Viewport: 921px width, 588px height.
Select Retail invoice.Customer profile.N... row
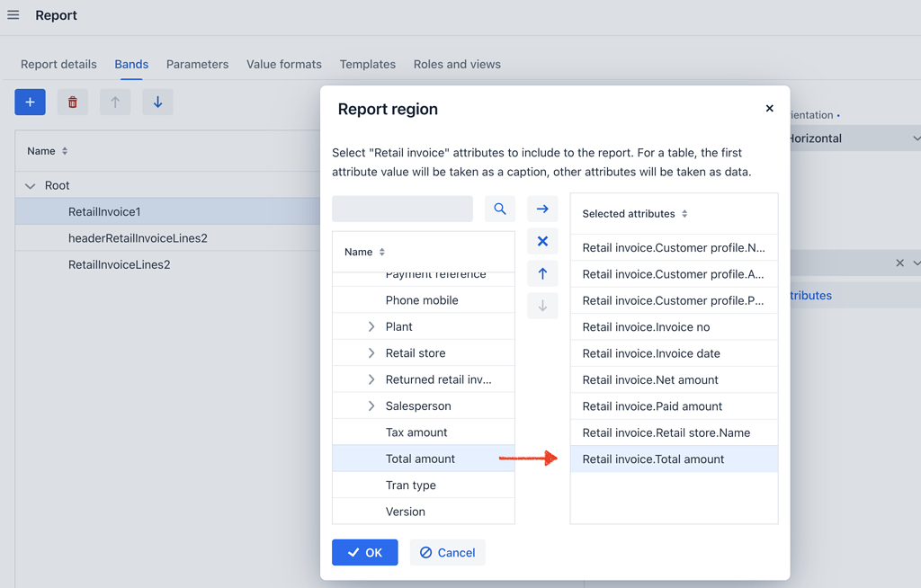(x=675, y=248)
